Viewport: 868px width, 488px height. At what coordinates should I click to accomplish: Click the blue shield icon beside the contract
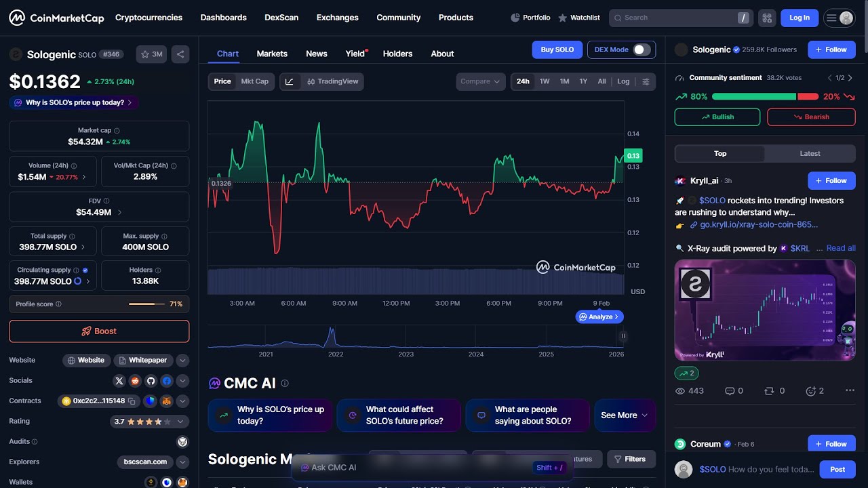pos(151,401)
